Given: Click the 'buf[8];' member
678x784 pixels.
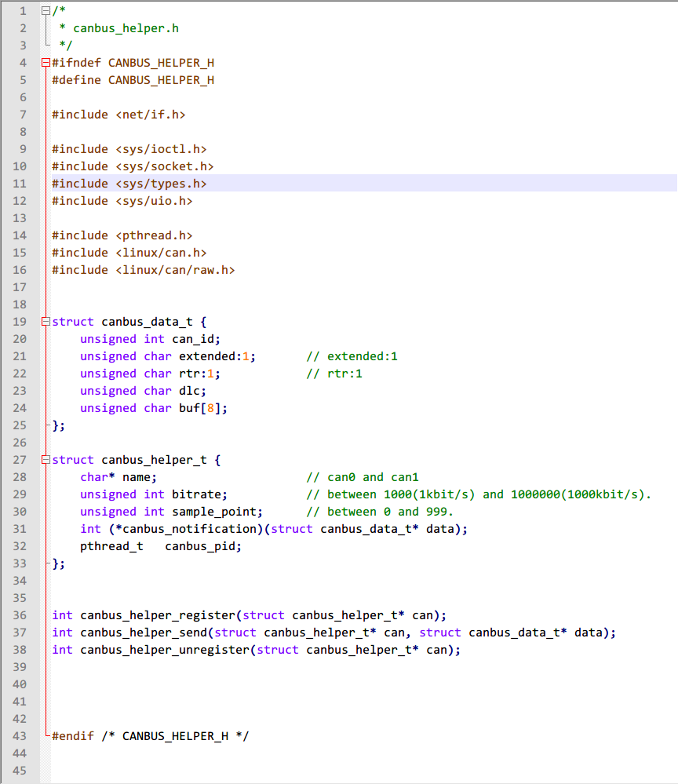Looking at the screenshot, I should 203,408.
